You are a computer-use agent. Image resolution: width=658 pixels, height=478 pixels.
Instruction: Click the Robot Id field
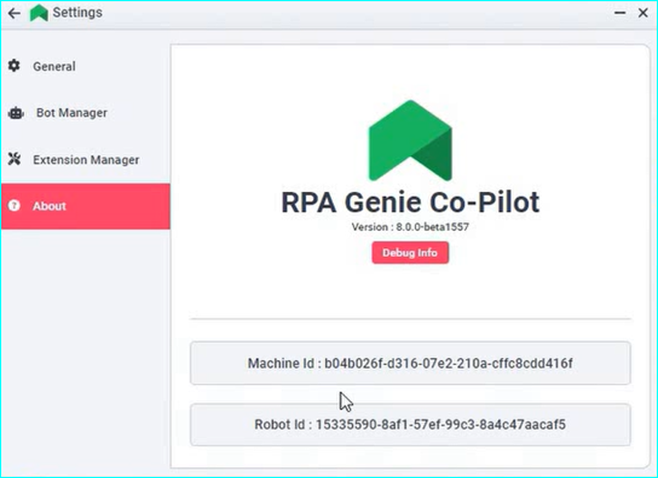tap(410, 424)
